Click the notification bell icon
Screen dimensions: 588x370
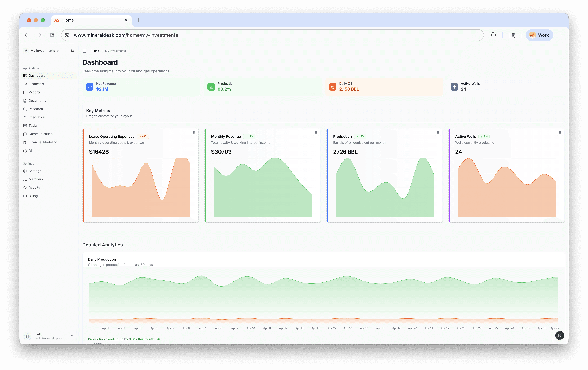[x=72, y=51]
